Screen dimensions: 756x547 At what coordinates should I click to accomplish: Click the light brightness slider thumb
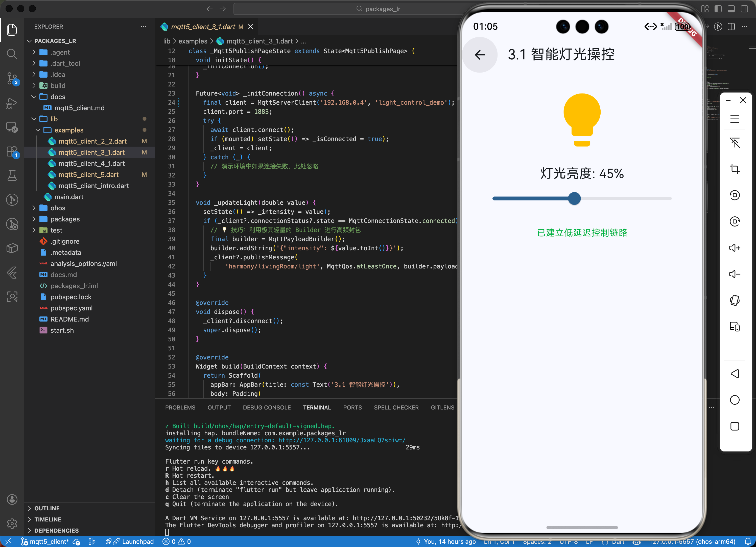coord(574,198)
